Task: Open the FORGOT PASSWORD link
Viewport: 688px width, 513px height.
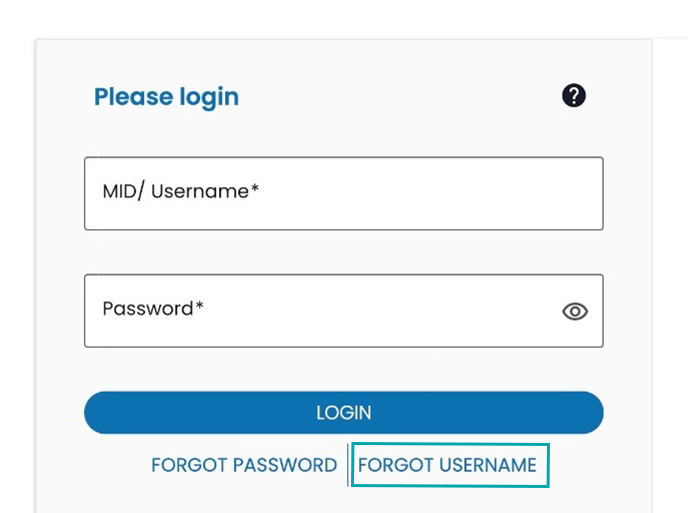Action: pos(244,465)
